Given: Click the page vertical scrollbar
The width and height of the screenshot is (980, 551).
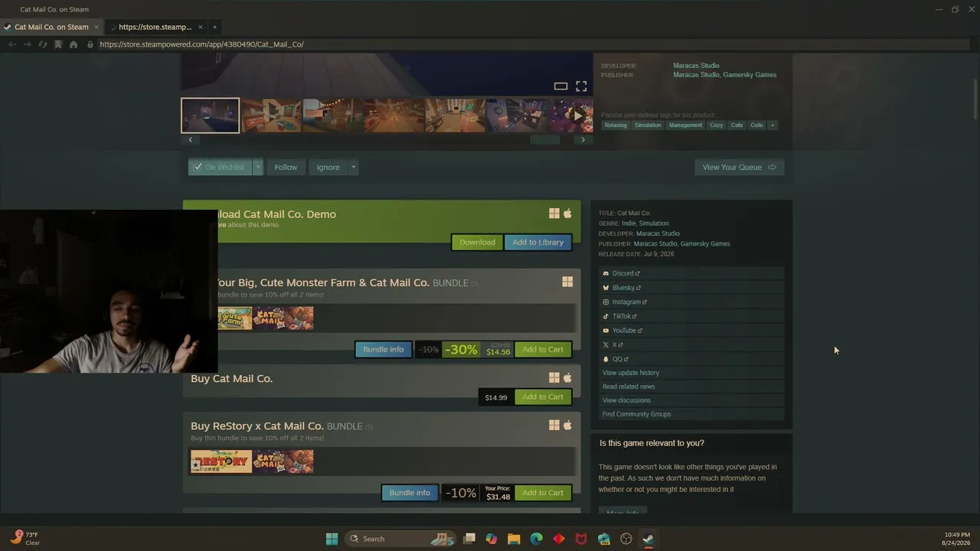Looking at the screenshot, I should click(975, 99).
